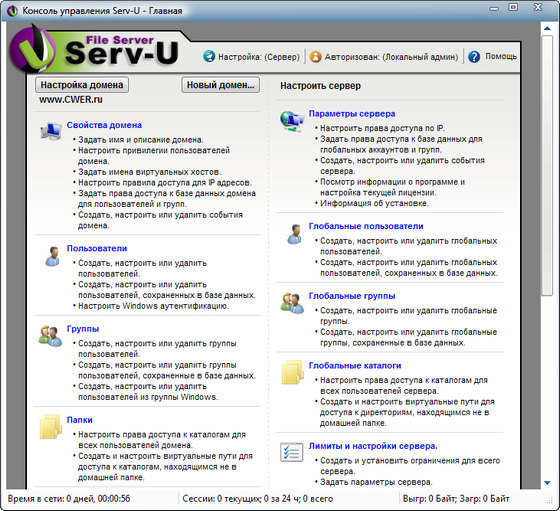560x511 pixels.
Task: Click the text Задать параметры сервера.
Action: tap(376, 482)
